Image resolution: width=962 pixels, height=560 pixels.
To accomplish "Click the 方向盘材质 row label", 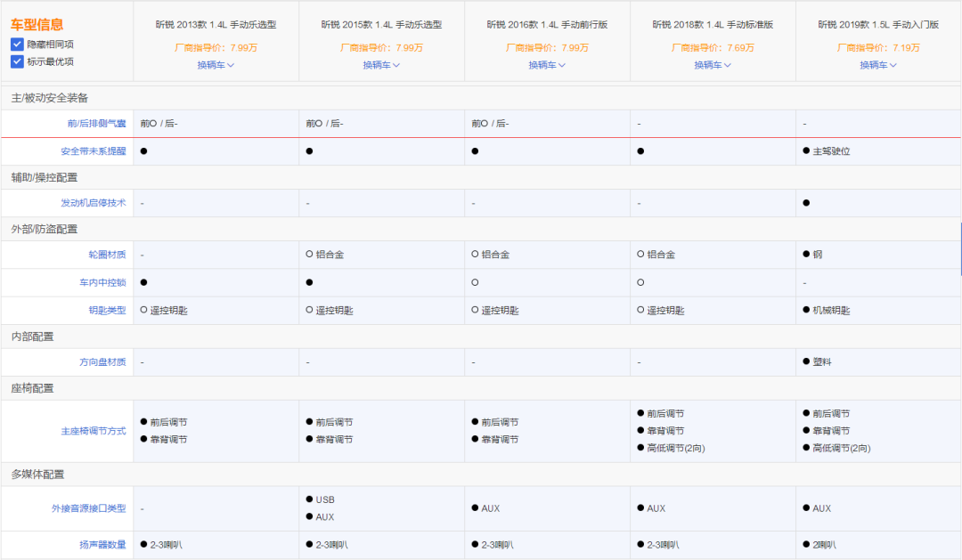I will (102, 361).
